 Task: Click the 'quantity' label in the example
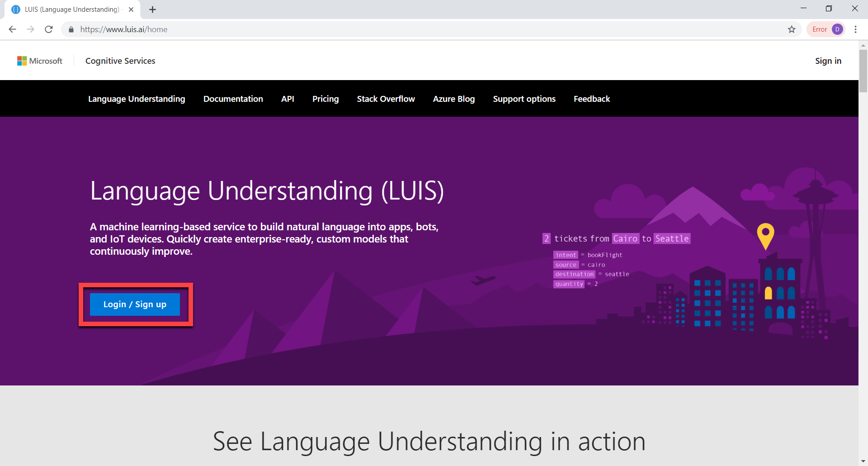569,284
